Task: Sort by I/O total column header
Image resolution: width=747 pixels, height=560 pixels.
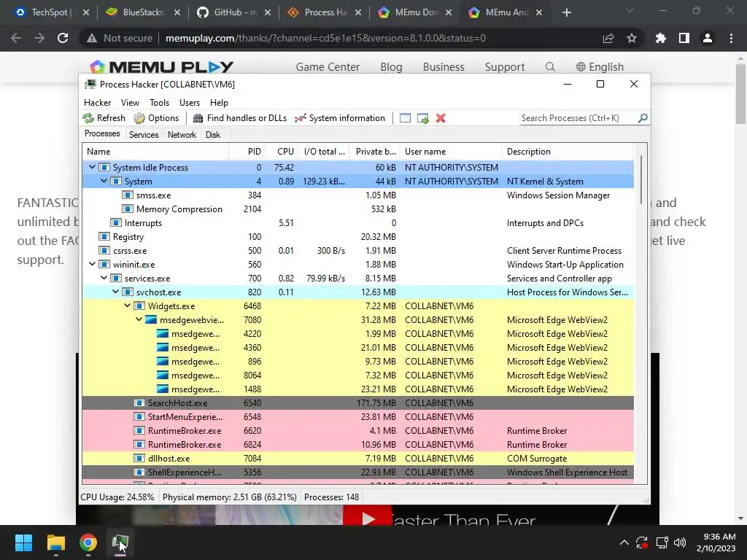Action: click(323, 152)
